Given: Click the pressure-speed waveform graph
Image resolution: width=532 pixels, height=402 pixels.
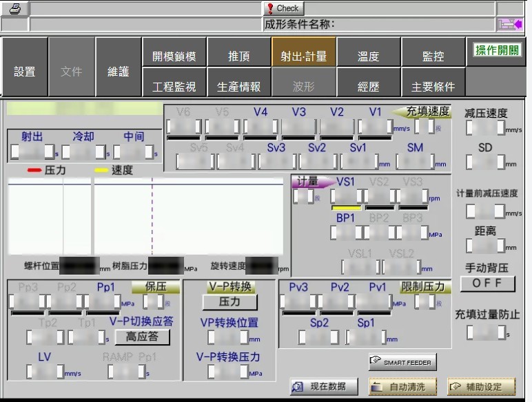Looking at the screenshot, I should 145,216.
